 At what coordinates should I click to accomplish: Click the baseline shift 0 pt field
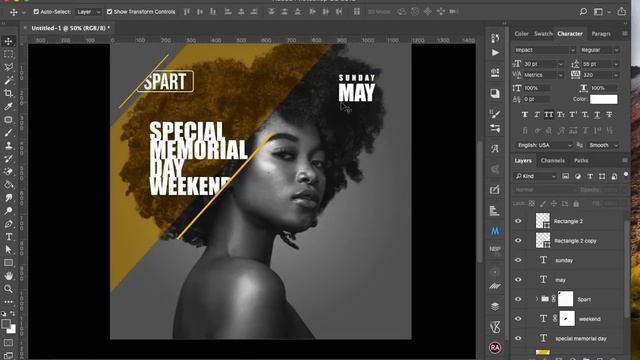pos(537,99)
